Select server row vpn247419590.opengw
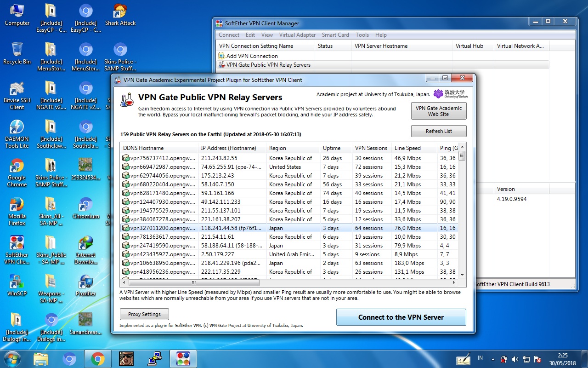Viewport: 588px width, 368px height. tap(289, 246)
